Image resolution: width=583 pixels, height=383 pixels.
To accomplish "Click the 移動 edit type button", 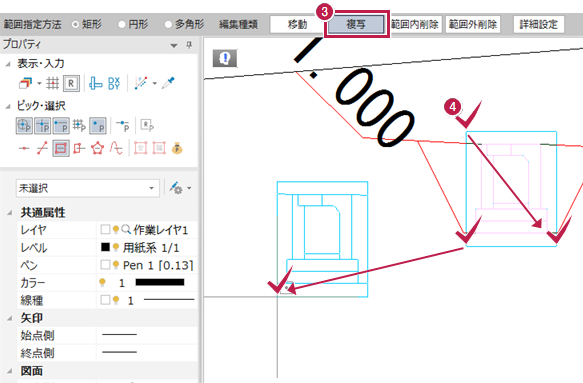I will pyautogui.click(x=297, y=25).
